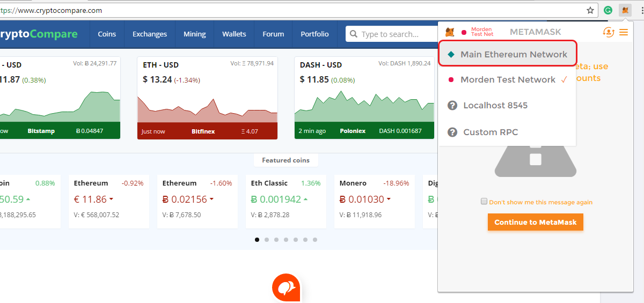Open the Exchanges nav item
Viewport: 644px width, 303px height.
pyautogui.click(x=150, y=34)
